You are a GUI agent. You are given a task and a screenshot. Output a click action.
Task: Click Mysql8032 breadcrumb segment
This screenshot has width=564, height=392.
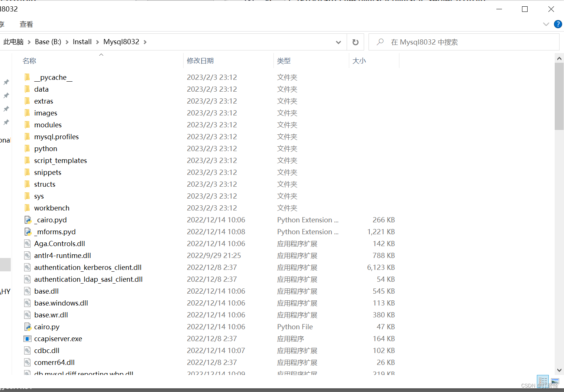pyautogui.click(x=121, y=42)
